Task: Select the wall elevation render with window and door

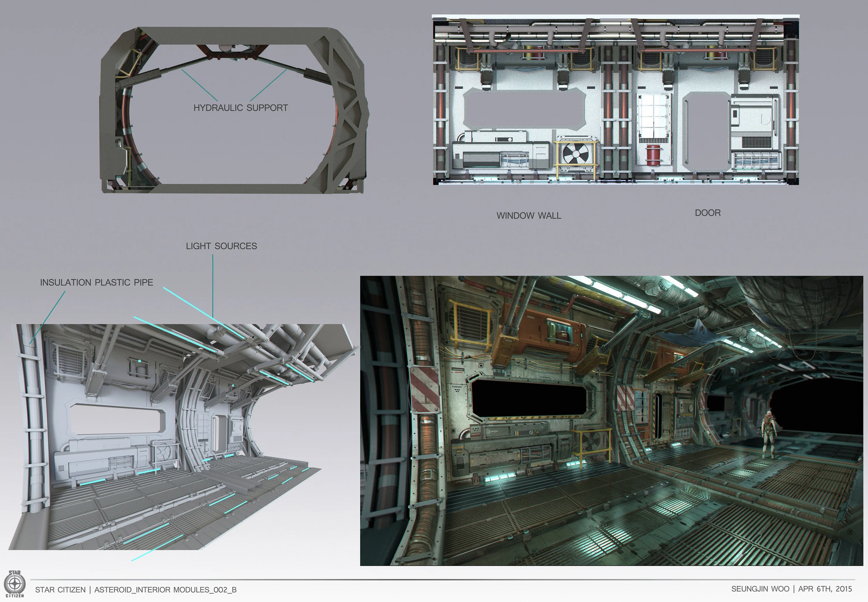Action: coord(616,100)
